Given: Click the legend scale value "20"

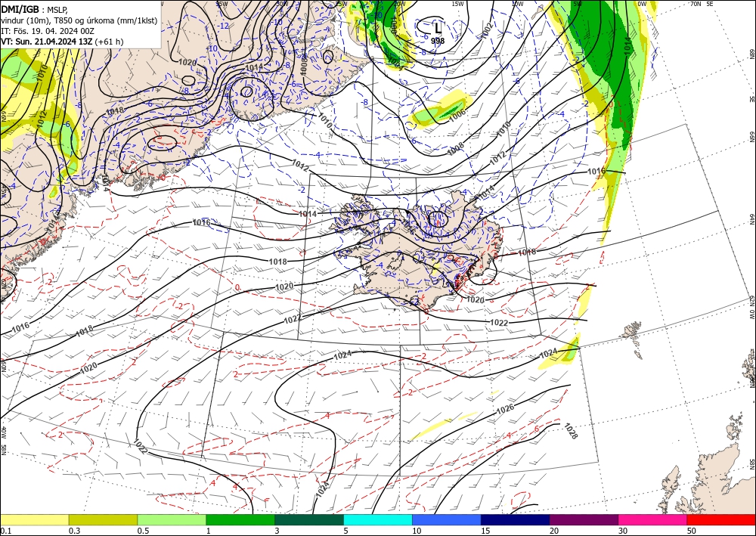Looking at the screenshot, I should [x=554, y=531].
